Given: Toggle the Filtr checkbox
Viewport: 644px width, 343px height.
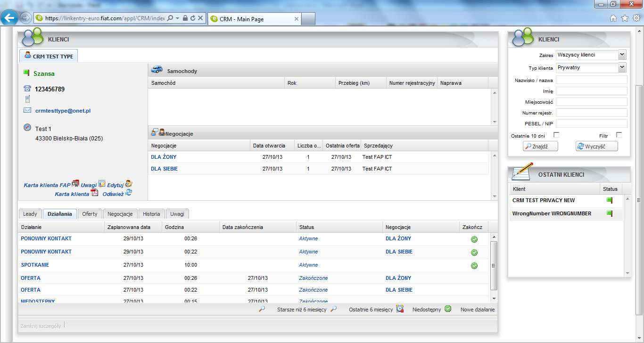Looking at the screenshot, I should 619,135.
